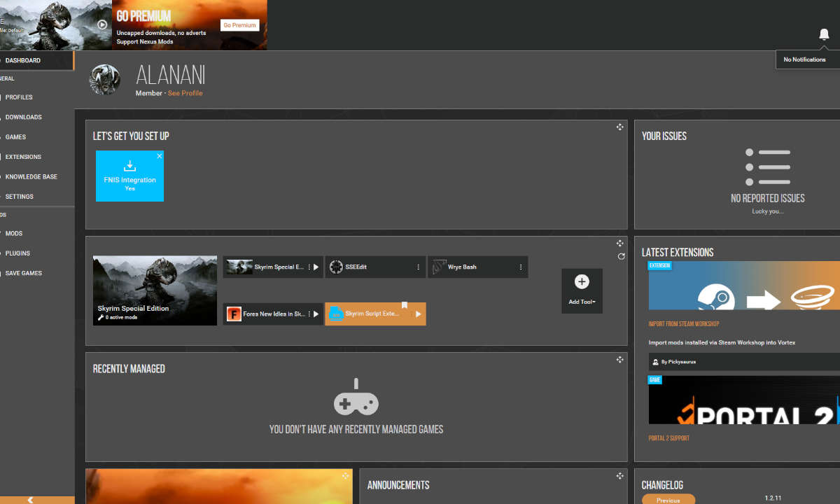This screenshot has height=504, width=840.
Task: Click the Import mods installed via Steam description
Action: click(x=722, y=342)
